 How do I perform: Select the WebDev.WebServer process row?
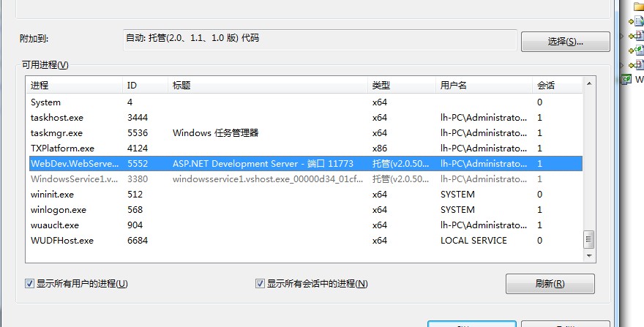click(x=306, y=164)
